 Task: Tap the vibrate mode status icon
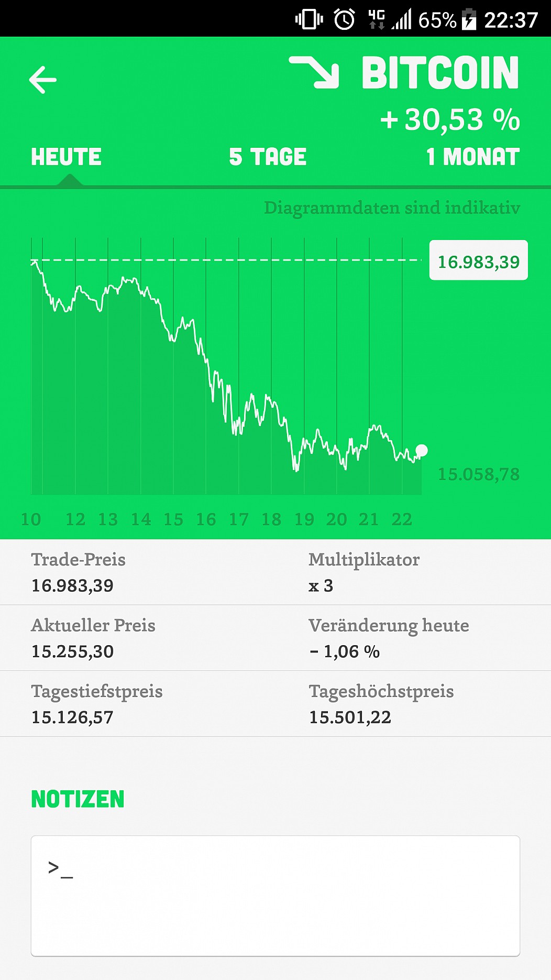[309, 20]
